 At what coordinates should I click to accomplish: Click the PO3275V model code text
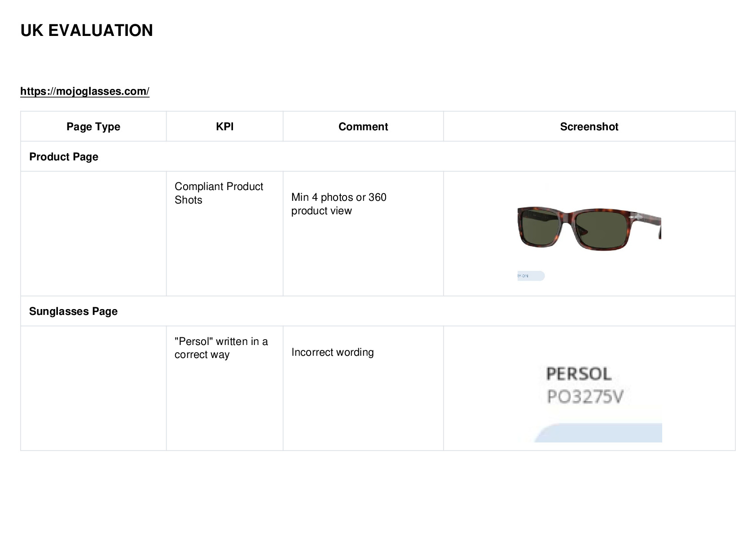585,397
